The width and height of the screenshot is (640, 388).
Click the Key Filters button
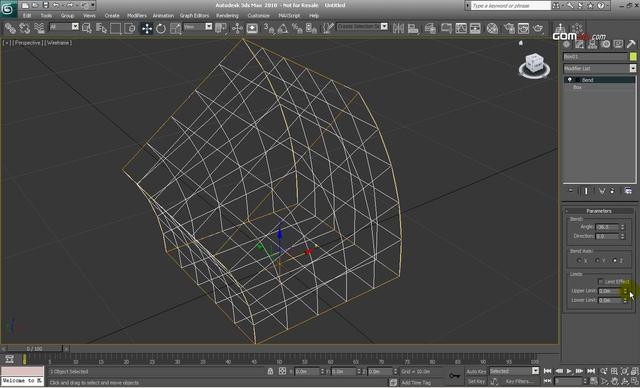coord(520,381)
